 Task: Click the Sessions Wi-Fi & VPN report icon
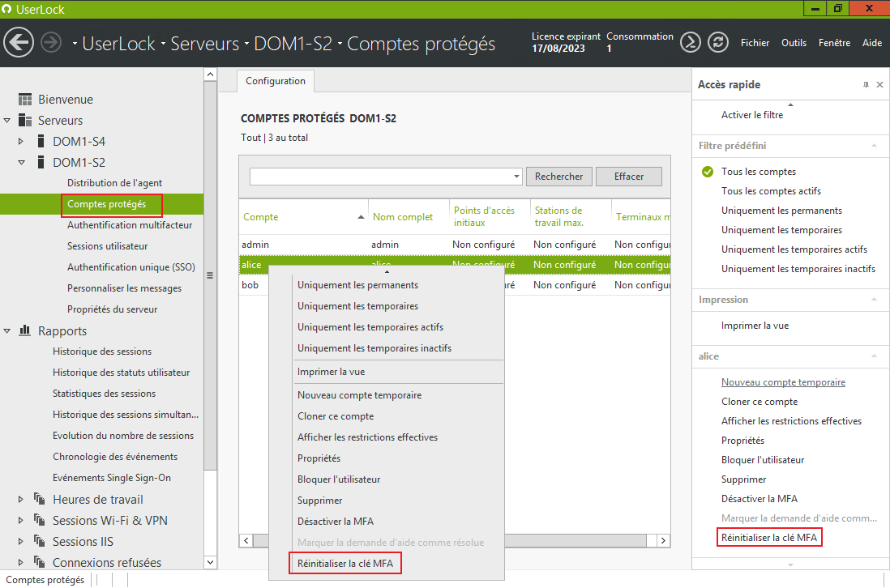pyautogui.click(x=39, y=520)
